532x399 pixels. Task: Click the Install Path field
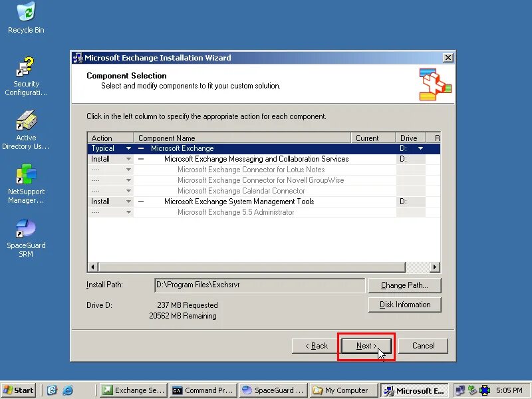(259, 285)
